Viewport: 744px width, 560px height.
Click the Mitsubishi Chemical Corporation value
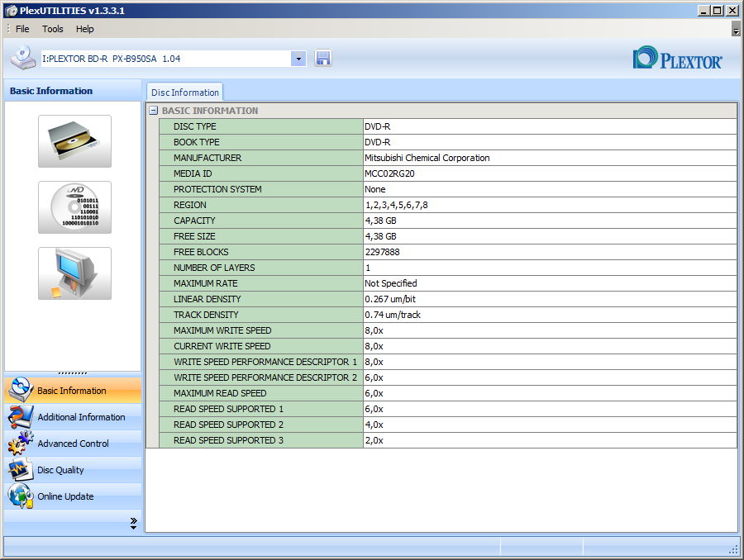point(427,158)
